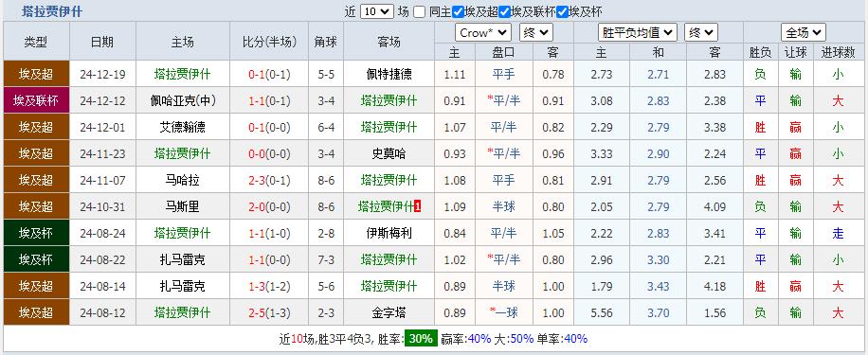Click the 负 result in 24-10-31 row
868x355 pixels.
coord(760,206)
